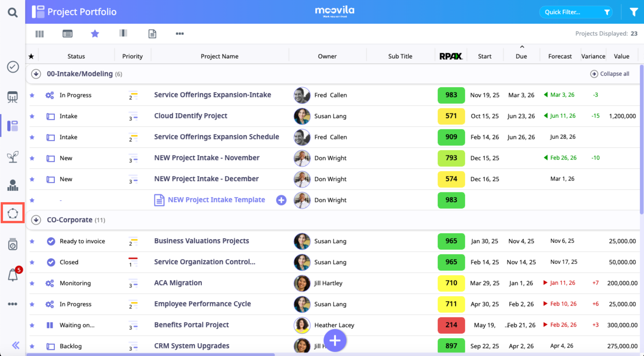Collapse the CO-Corporate group arrow
Viewport: 644px width, 356px height.
coord(36,220)
